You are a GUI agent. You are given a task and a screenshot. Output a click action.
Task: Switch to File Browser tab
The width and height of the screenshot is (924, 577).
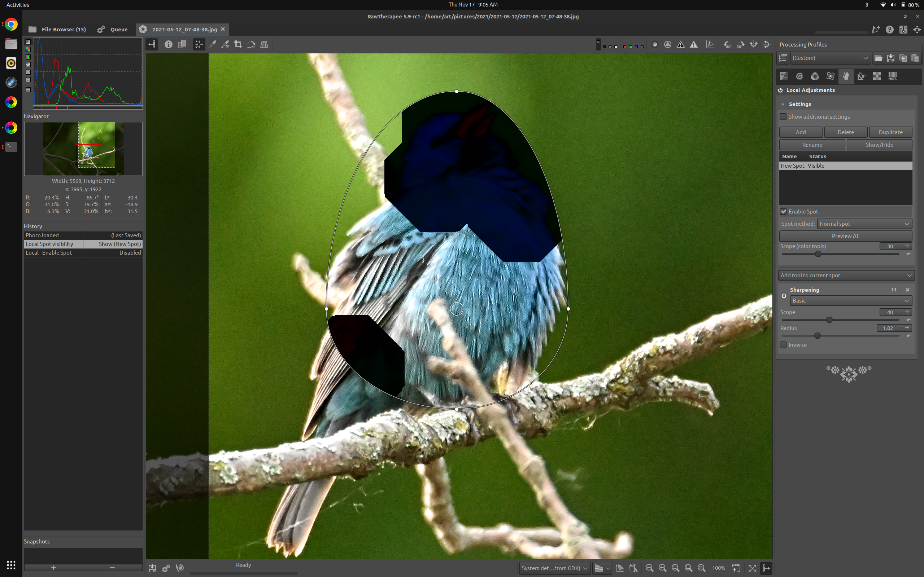point(57,29)
